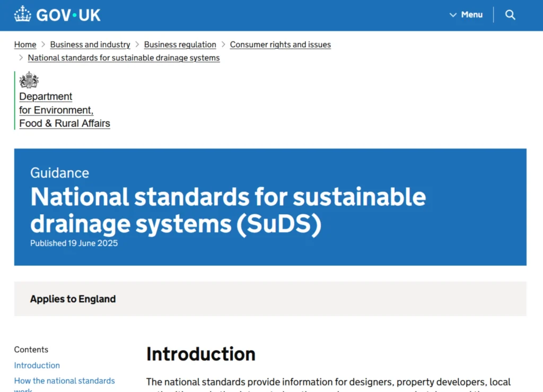Click National standards for sustainable drainage breadcrumb
Viewport: 543px width, 392px height.
(x=124, y=58)
